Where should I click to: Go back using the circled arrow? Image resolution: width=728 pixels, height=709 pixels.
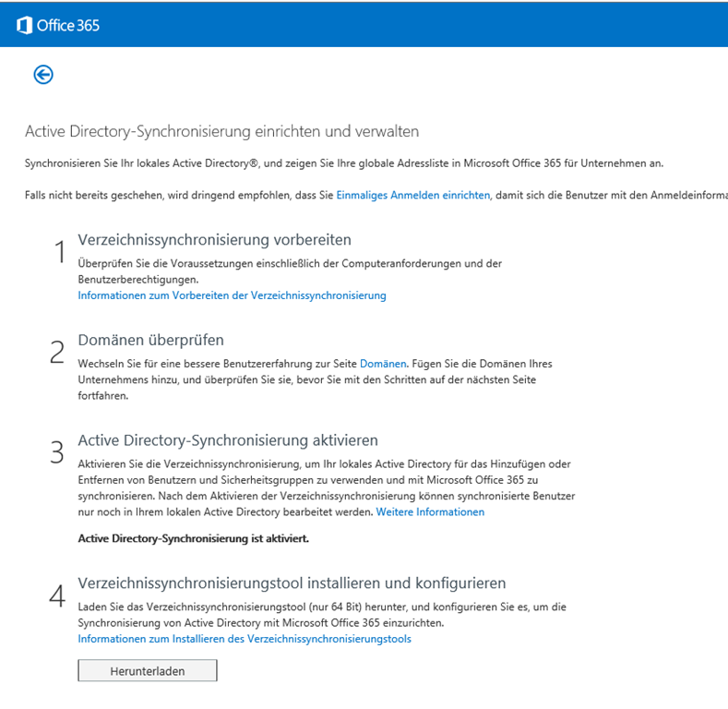tap(43, 75)
